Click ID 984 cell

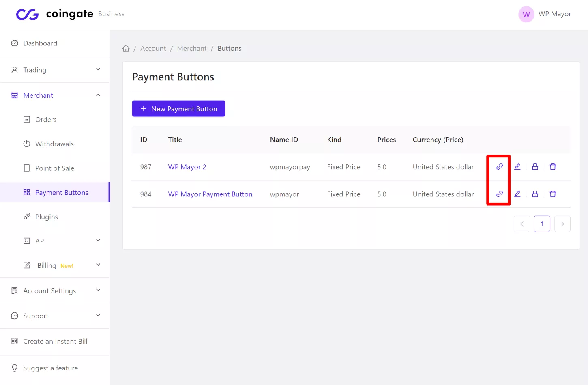coord(146,194)
